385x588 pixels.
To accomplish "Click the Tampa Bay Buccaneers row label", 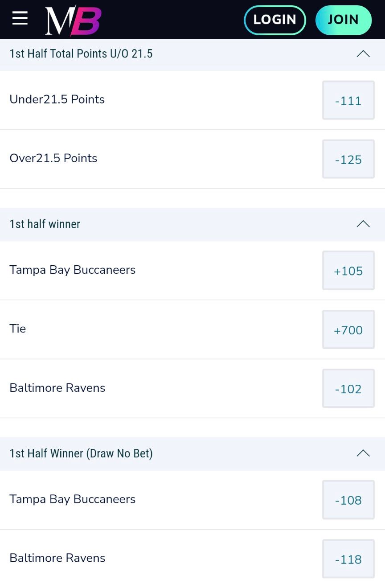I will 73,270.
